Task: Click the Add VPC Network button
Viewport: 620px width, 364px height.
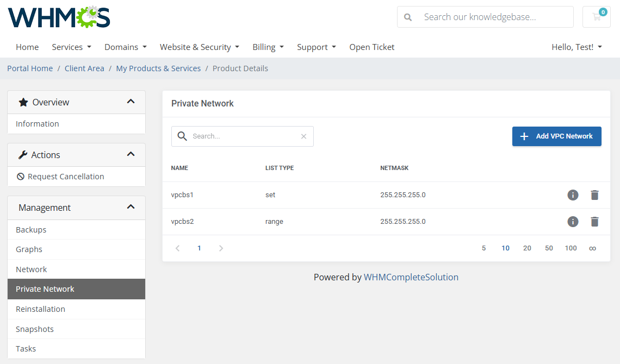Action: 556,136
